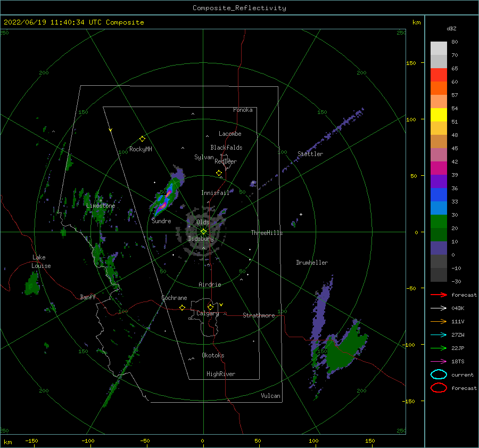Viewport: 479px width, 448px height.
Task: Select the orange 111V arrow legend icon
Action: (x=439, y=321)
